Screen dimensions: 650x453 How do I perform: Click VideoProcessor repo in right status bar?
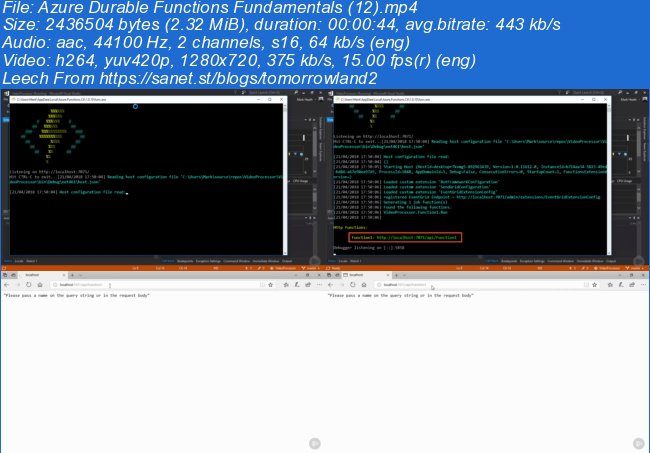click(x=608, y=269)
